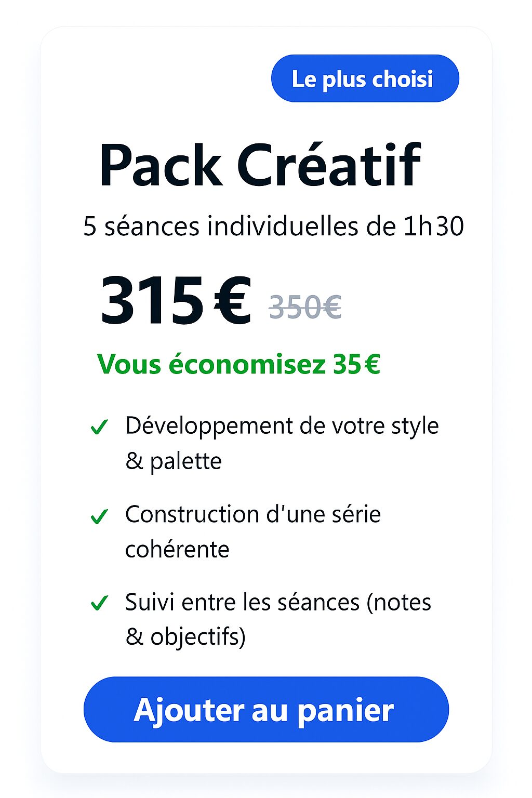Click the green 35 € savings amount

[356, 364]
